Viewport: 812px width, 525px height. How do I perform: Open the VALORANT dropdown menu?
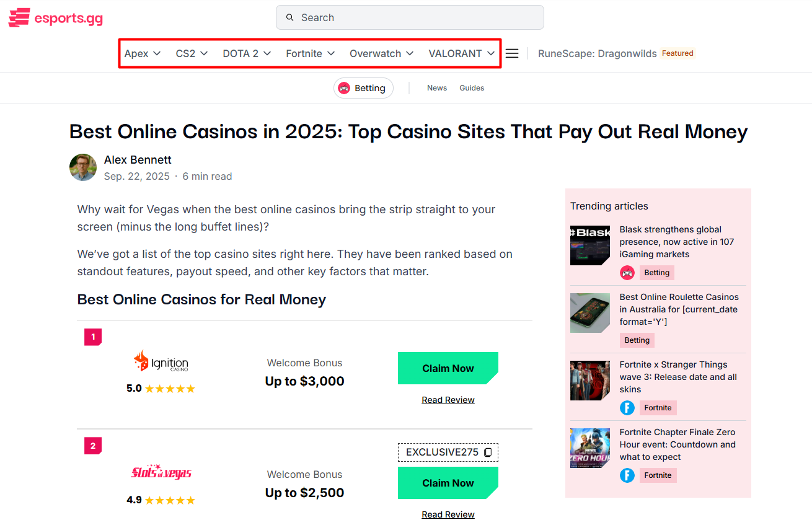pyautogui.click(x=462, y=53)
